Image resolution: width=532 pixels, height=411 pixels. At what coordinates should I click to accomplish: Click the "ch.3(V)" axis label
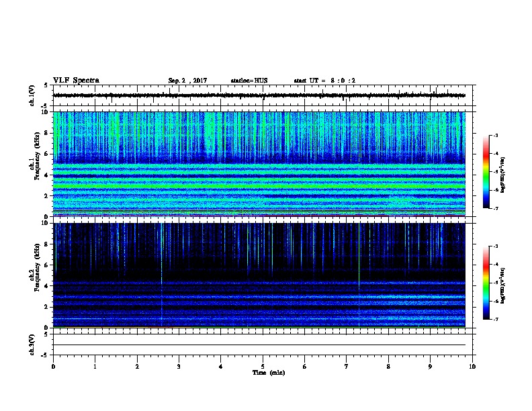(32, 345)
